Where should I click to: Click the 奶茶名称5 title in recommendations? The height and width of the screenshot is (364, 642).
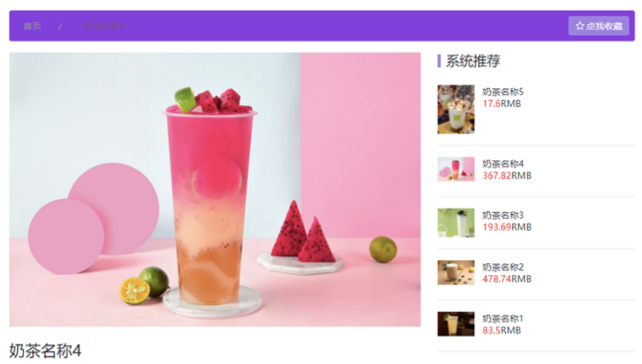pos(503,92)
